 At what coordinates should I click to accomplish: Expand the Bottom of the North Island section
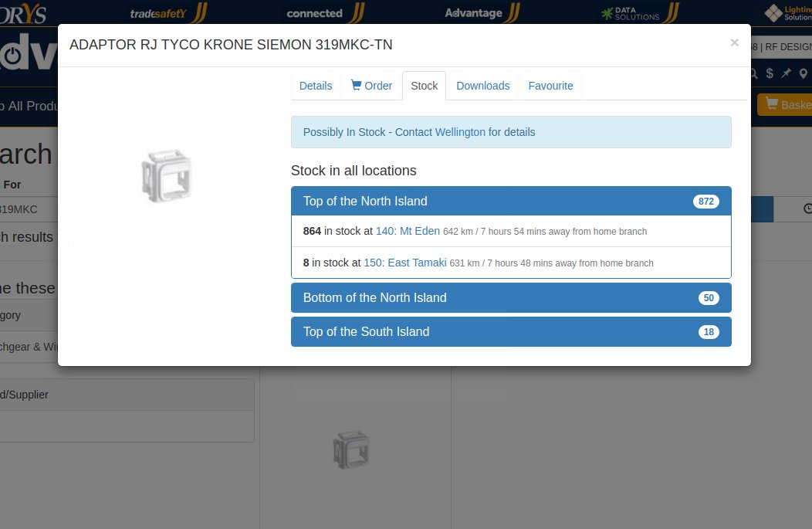[511, 298]
